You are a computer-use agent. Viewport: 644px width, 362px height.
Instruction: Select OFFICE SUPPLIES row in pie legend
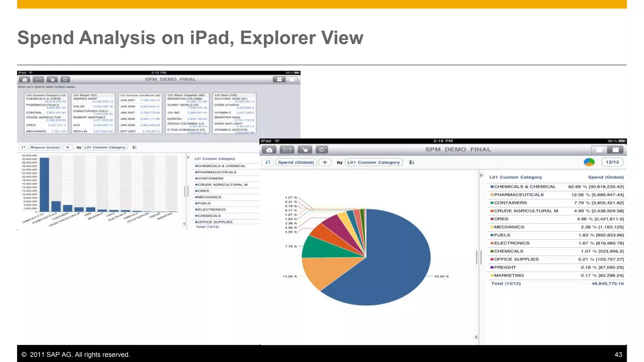557,259
